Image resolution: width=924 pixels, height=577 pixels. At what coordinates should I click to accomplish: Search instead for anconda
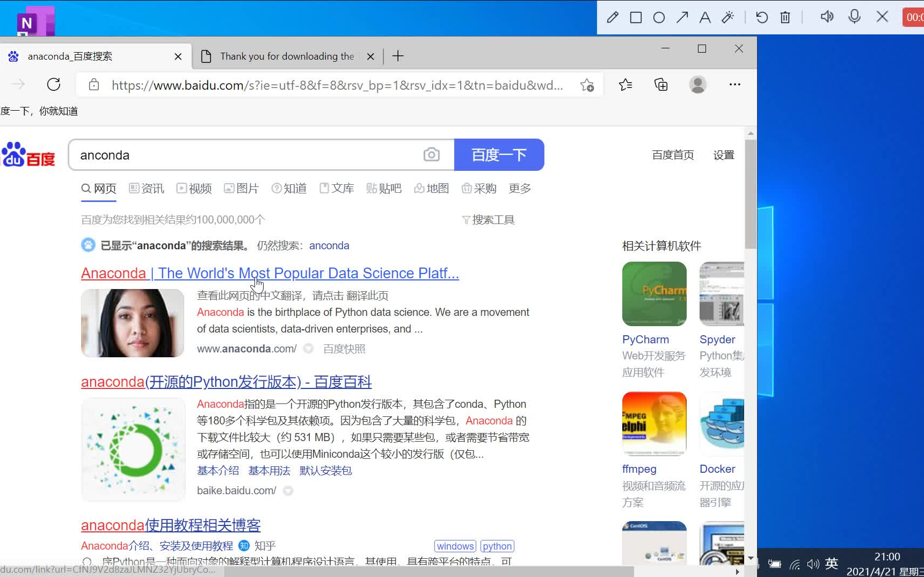(329, 246)
